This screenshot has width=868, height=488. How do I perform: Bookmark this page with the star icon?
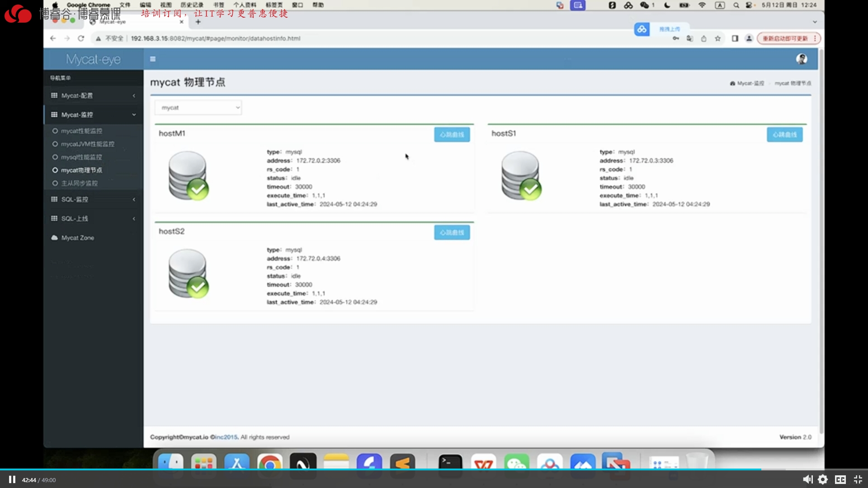point(717,38)
